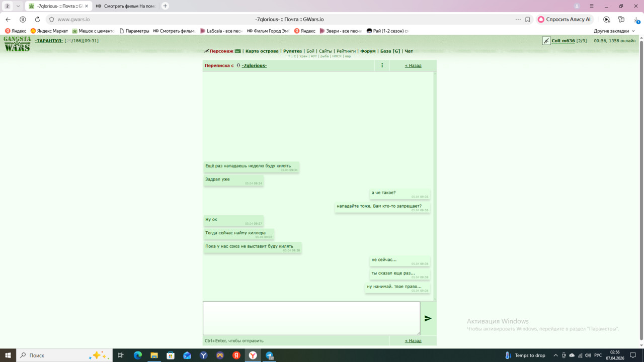Image resolution: width=644 pixels, height=362 pixels.
Task: Open Telegram from the taskbar
Action: 269,355
